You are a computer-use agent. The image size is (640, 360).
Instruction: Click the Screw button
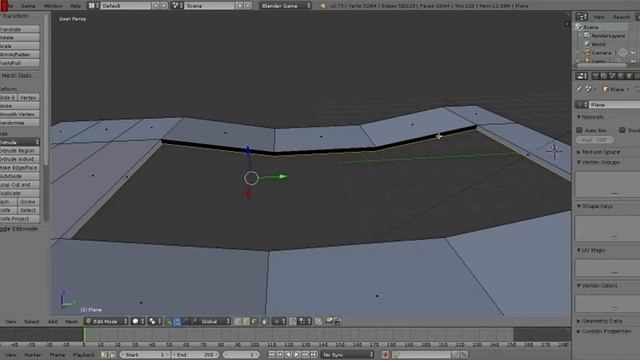click(x=28, y=202)
